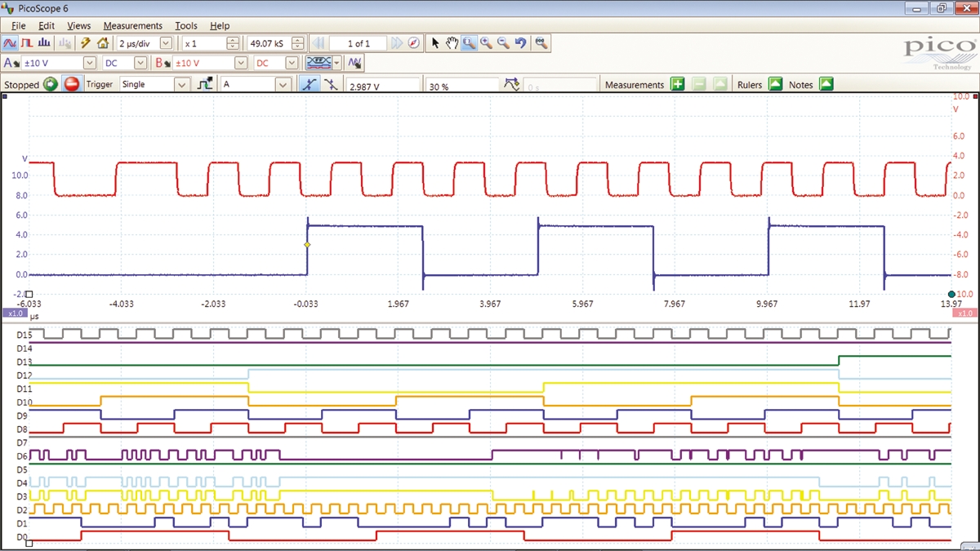Activate the hand panning tool
Viewport: 980px width, 551px height.
[x=452, y=43]
